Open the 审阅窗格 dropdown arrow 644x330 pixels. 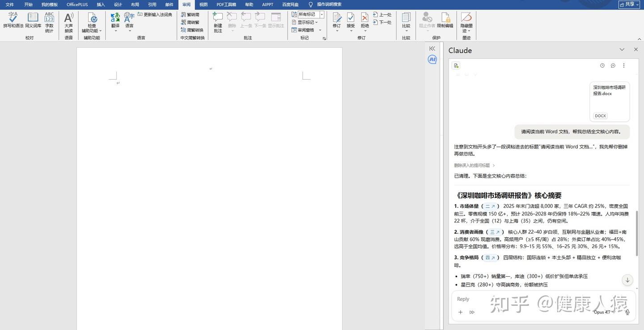(x=320, y=30)
